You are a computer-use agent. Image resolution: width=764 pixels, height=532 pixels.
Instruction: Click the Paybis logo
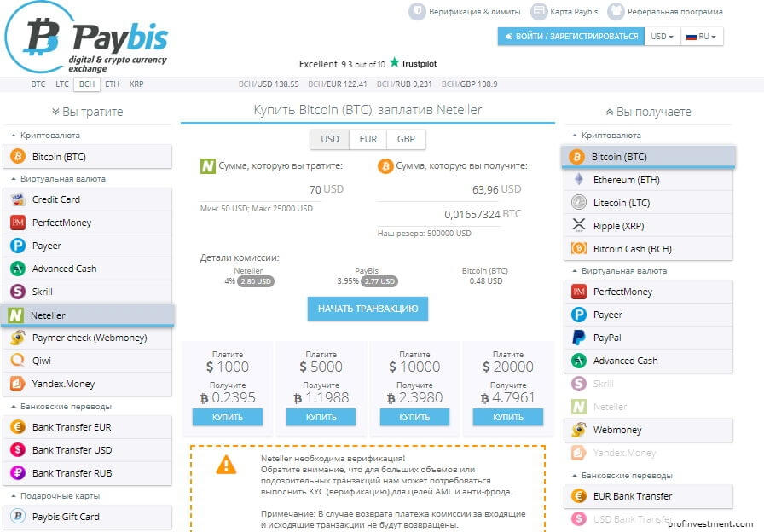point(87,38)
